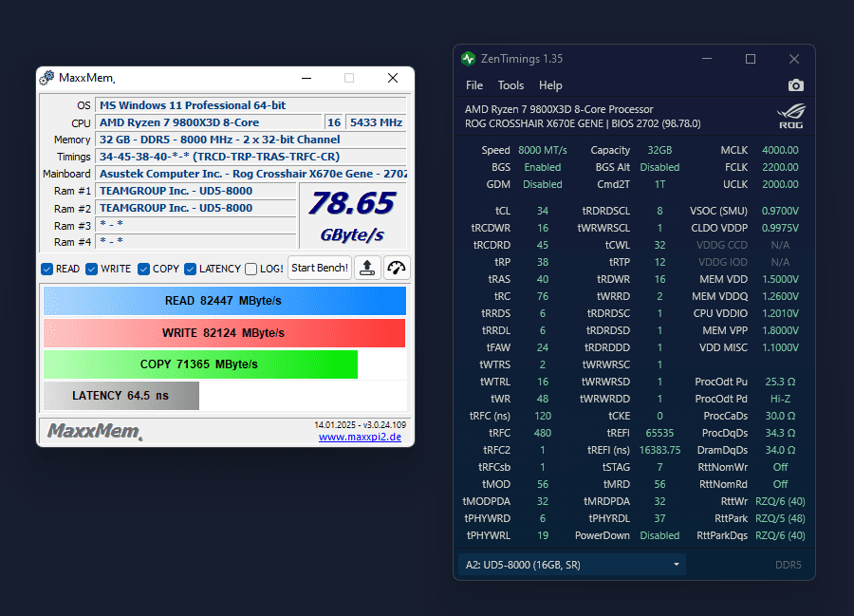The image size is (854, 616).
Task: Click the CPU field AMD Ryzen 7 9800X3D
Action: coord(209,122)
